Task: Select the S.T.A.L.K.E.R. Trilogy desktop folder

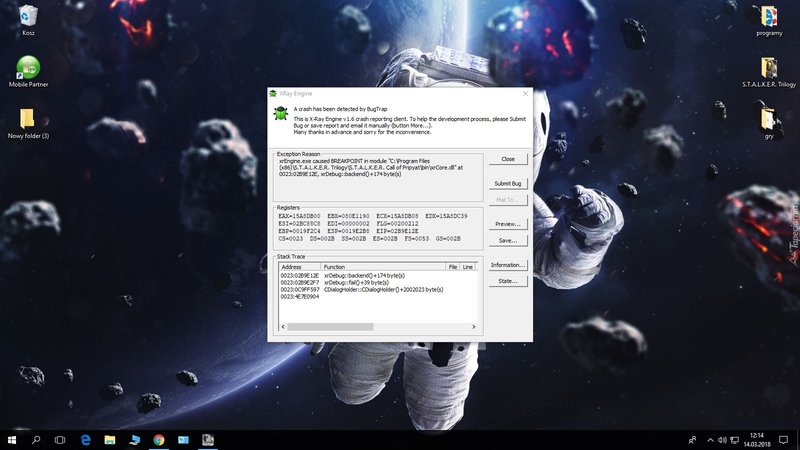Action: [769, 72]
